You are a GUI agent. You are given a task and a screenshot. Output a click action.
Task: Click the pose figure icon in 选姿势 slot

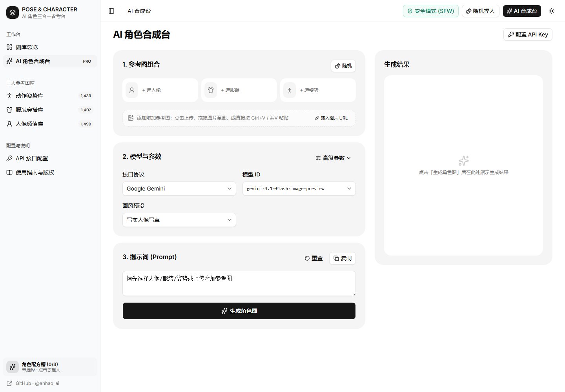point(290,90)
